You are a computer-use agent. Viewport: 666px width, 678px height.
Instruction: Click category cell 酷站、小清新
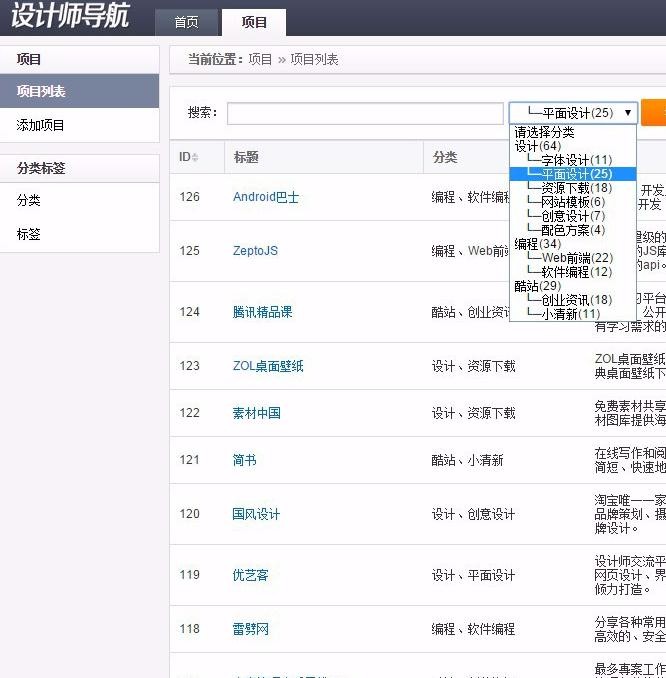pos(467,460)
